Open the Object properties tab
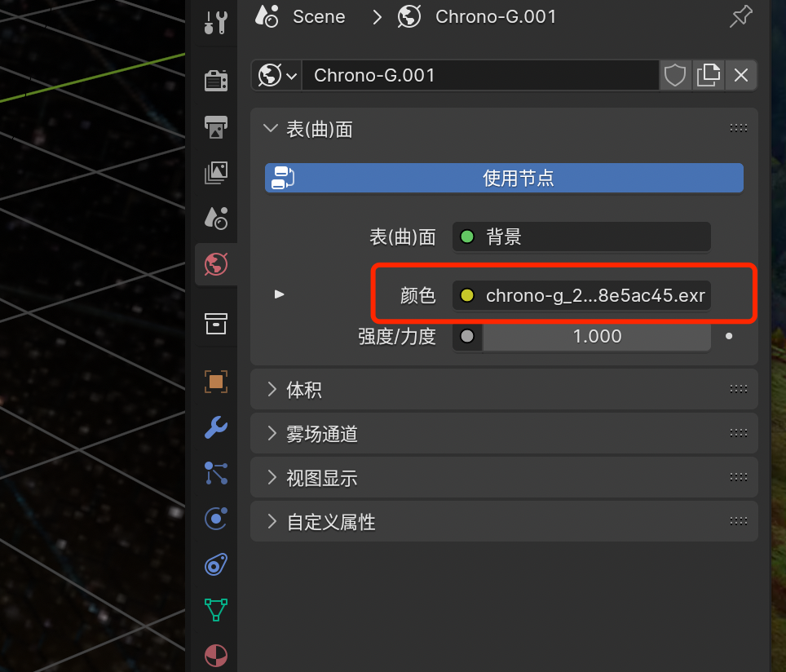The width and height of the screenshot is (786, 672). click(216, 381)
